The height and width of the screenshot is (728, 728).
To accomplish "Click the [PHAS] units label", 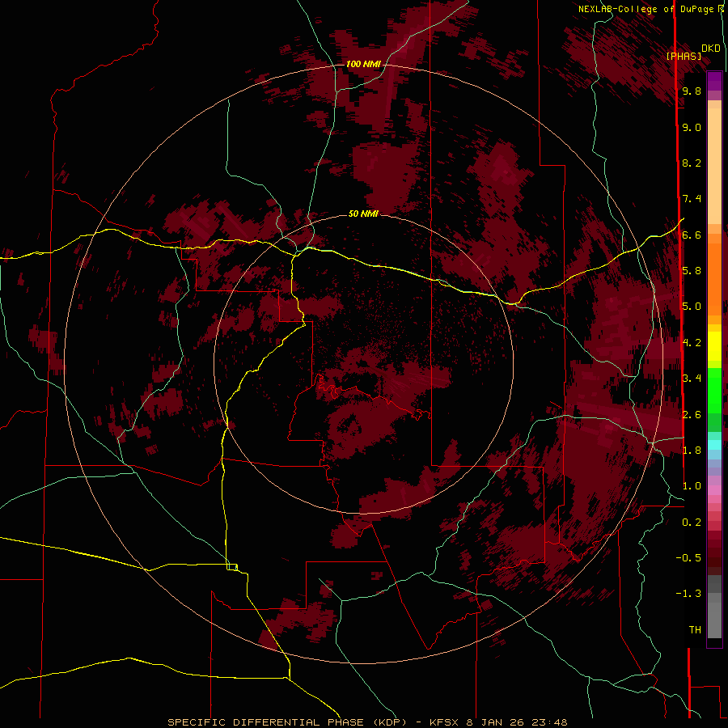I will [684, 57].
